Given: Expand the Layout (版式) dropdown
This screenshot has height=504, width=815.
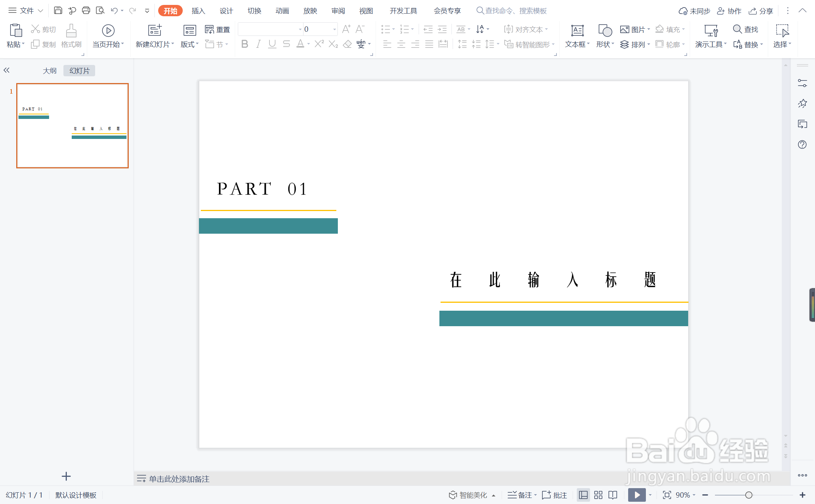Looking at the screenshot, I should click(x=189, y=45).
